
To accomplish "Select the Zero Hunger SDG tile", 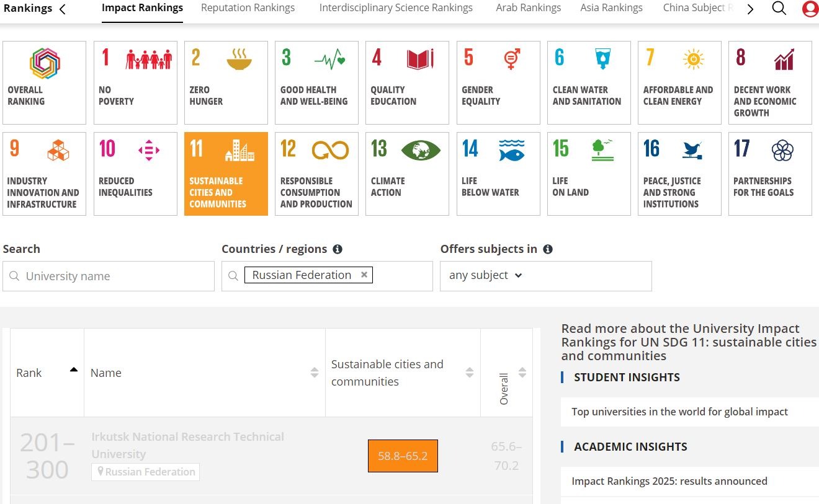I will coord(226,82).
